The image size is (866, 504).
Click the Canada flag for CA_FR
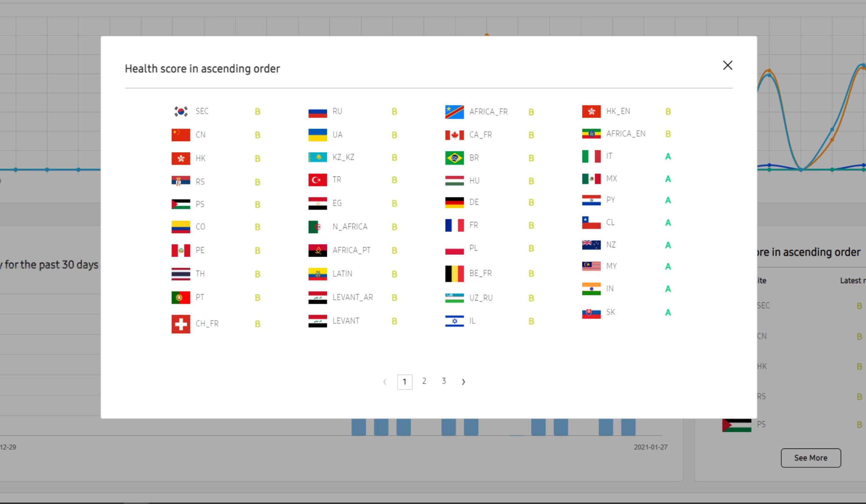click(x=454, y=135)
